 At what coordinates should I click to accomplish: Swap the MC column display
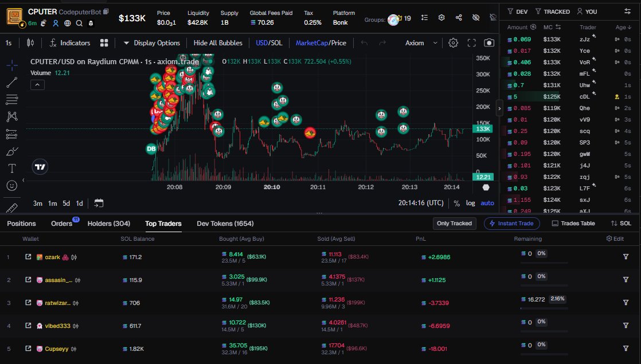pyautogui.click(x=558, y=28)
